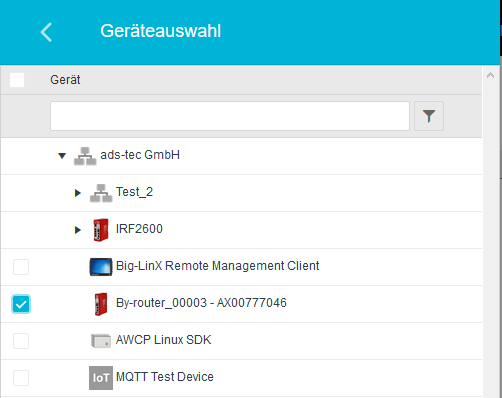This screenshot has height=398, width=502.
Task: Uncheck the By-router_00003 - AX00777046 checkbox
Action: [21, 304]
